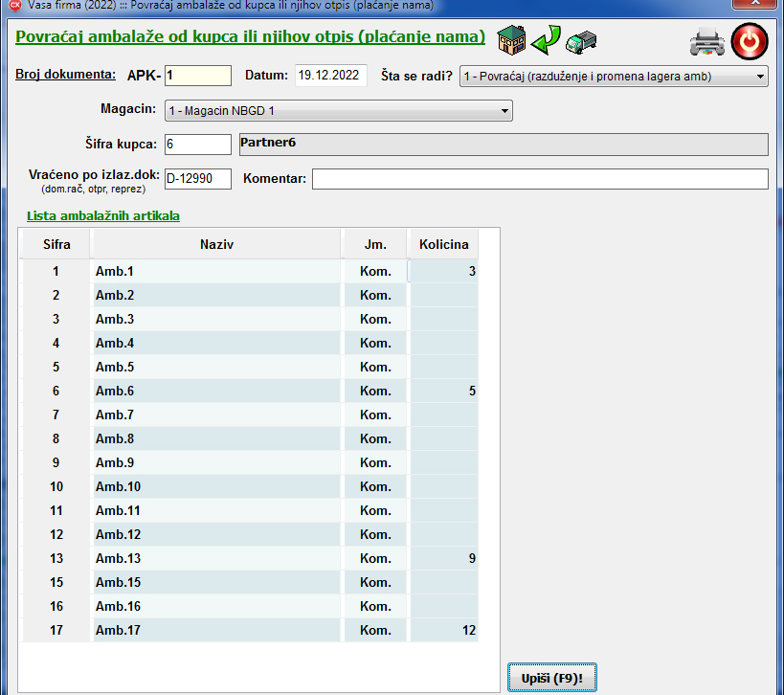Click the Kolicina cell for Amb.7

(x=443, y=415)
